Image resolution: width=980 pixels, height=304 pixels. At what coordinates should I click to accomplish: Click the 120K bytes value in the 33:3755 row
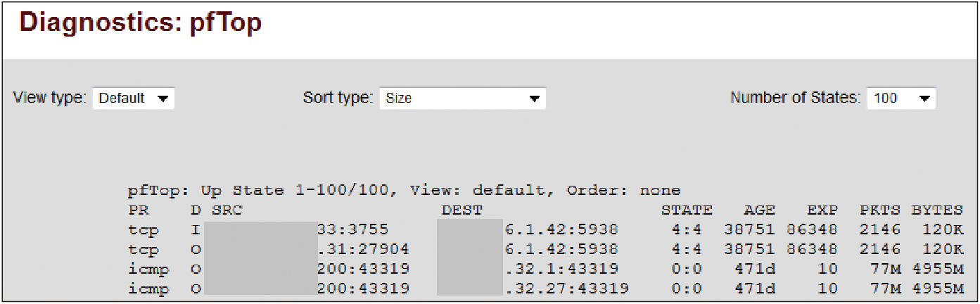(943, 229)
